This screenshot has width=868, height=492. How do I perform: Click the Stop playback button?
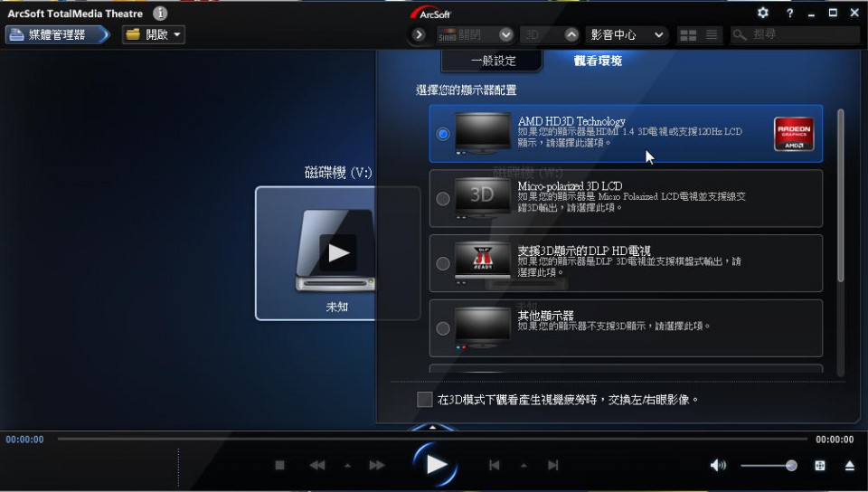280,466
